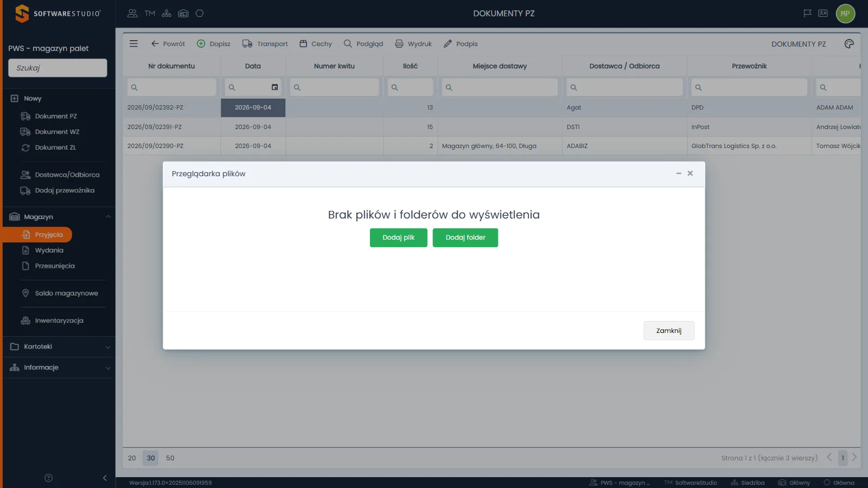
Task: Click the warehouse icon in top bar
Action: (x=183, y=14)
